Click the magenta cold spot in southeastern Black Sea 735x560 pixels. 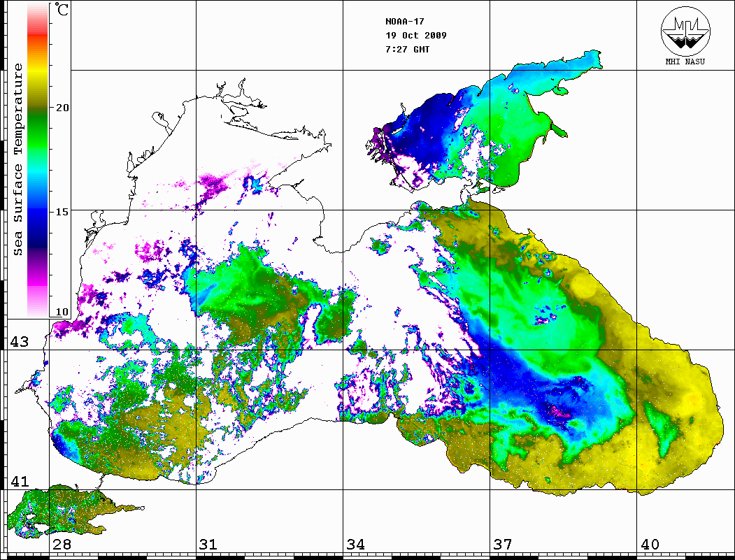560,412
